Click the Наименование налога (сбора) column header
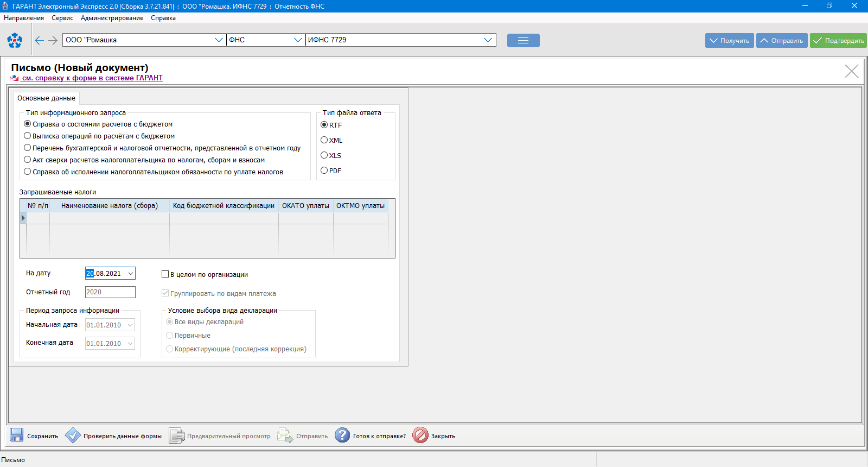 (x=110, y=206)
